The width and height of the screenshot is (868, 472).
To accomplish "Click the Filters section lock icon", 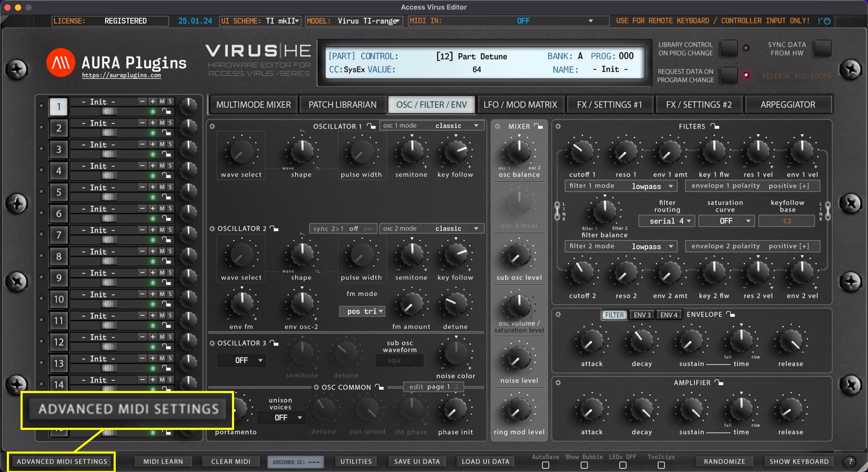I will coord(714,126).
